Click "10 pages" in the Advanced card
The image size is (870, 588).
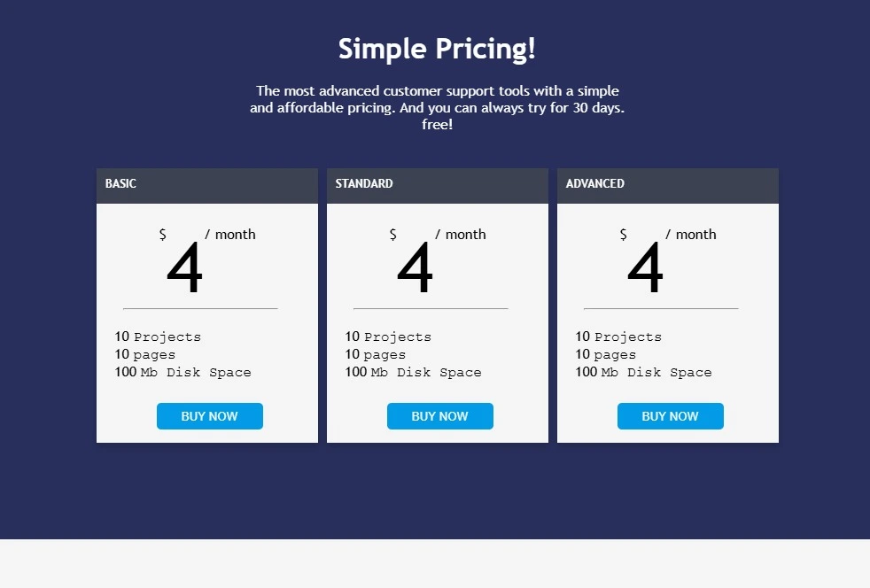(x=606, y=354)
